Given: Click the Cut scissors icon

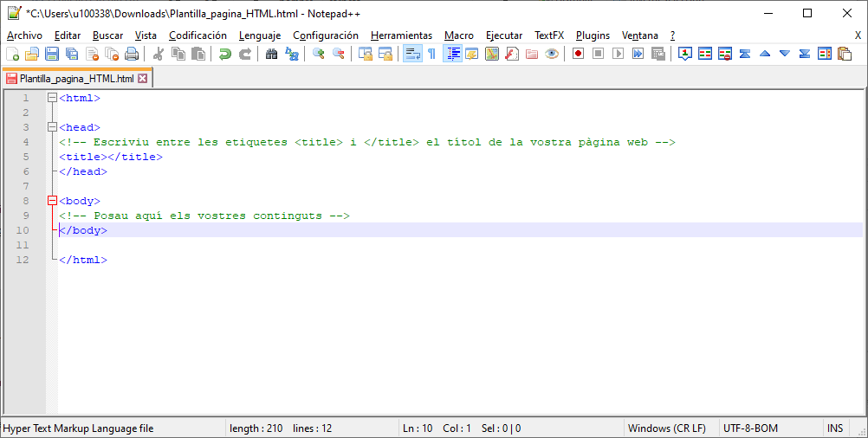Looking at the screenshot, I should [x=159, y=54].
